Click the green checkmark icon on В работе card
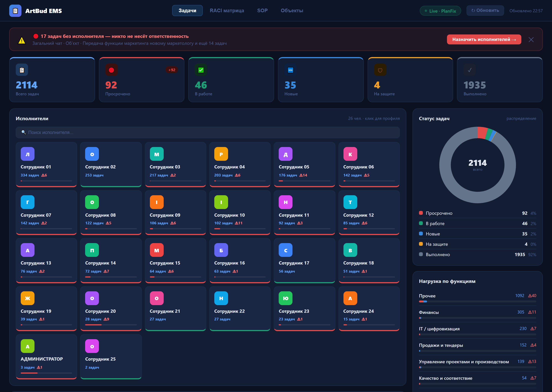 pos(201,70)
